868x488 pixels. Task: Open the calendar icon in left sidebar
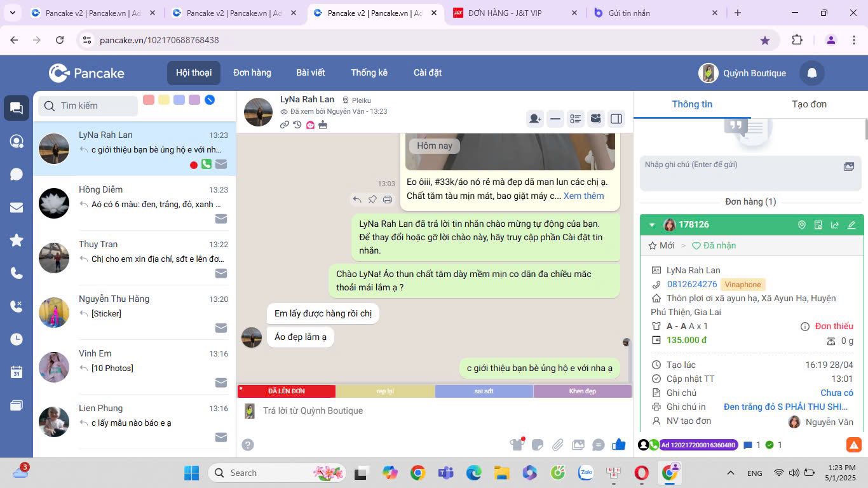coord(17,372)
